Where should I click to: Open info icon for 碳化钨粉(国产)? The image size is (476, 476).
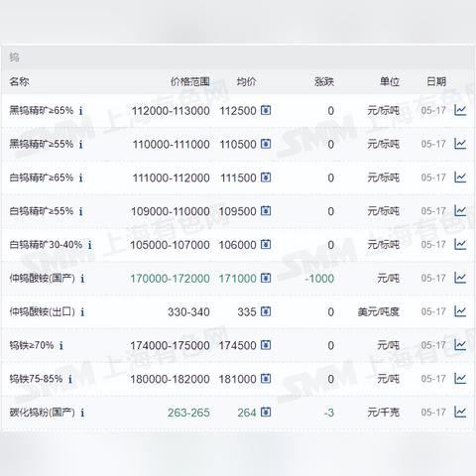pos(82,413)
